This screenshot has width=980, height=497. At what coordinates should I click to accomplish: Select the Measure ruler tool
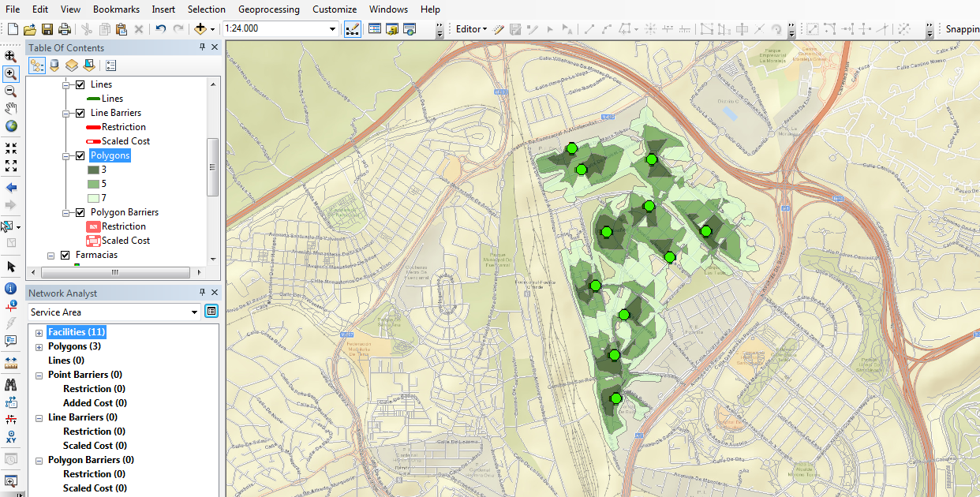tap(11, 363)
